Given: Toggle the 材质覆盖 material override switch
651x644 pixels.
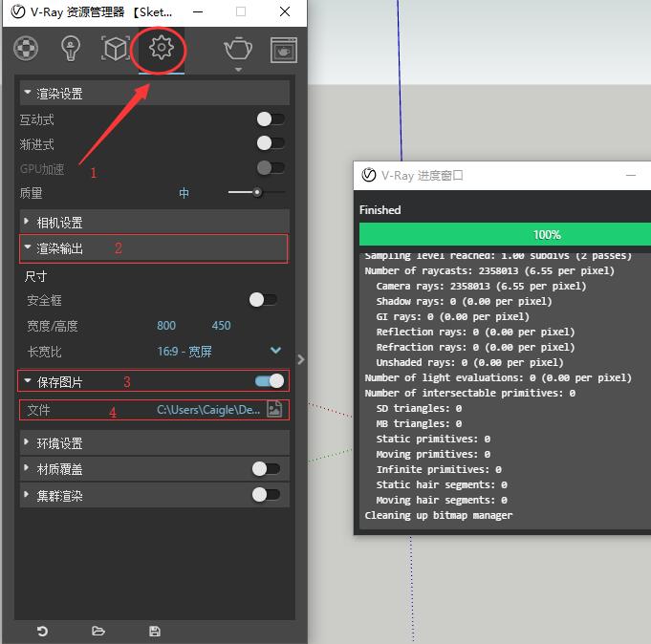Looking at the screenshot, I should point(266,469).
